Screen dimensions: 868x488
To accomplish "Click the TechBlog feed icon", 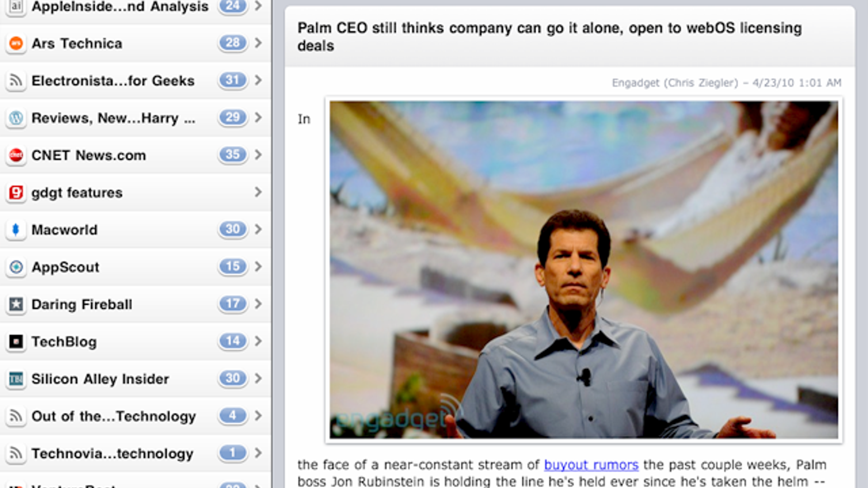I will coord(16,342).
